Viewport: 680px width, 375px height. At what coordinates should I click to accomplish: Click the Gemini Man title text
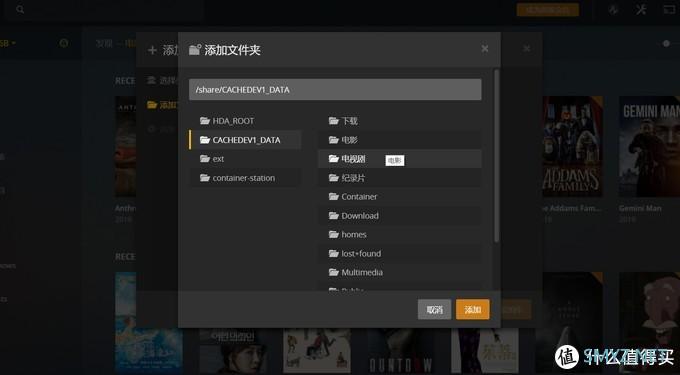pyautogui.click(x=640, y=208)
